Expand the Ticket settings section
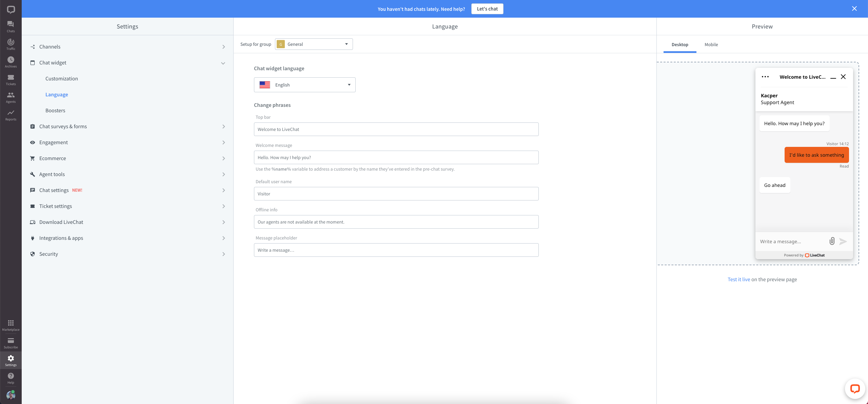This screenshot has height=404, width=868. pyautogui.click(x=127, y=206)
